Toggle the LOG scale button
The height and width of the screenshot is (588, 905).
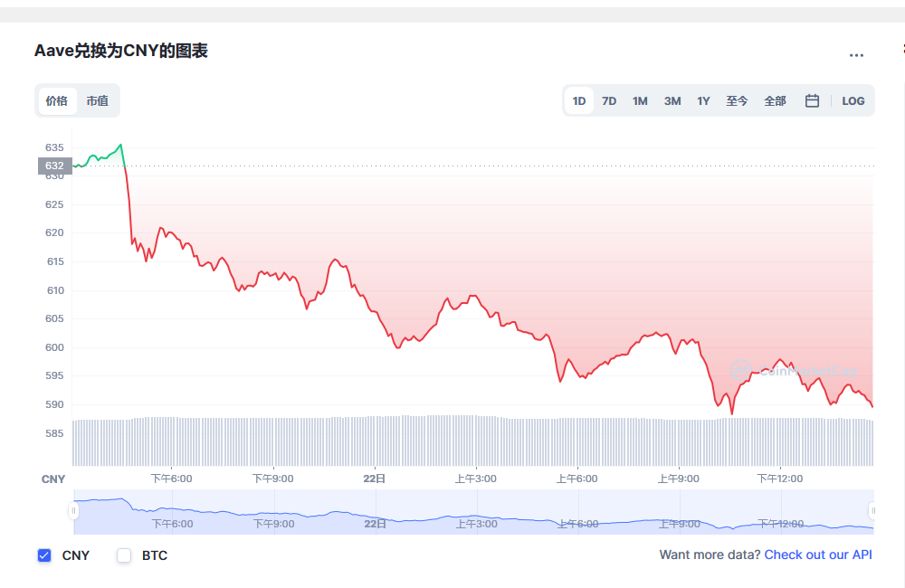click(x=853, y=101)
